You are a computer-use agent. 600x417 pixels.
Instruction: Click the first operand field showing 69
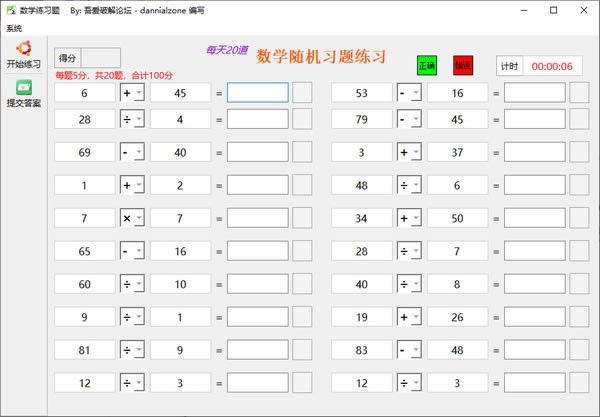pos(85,152)
